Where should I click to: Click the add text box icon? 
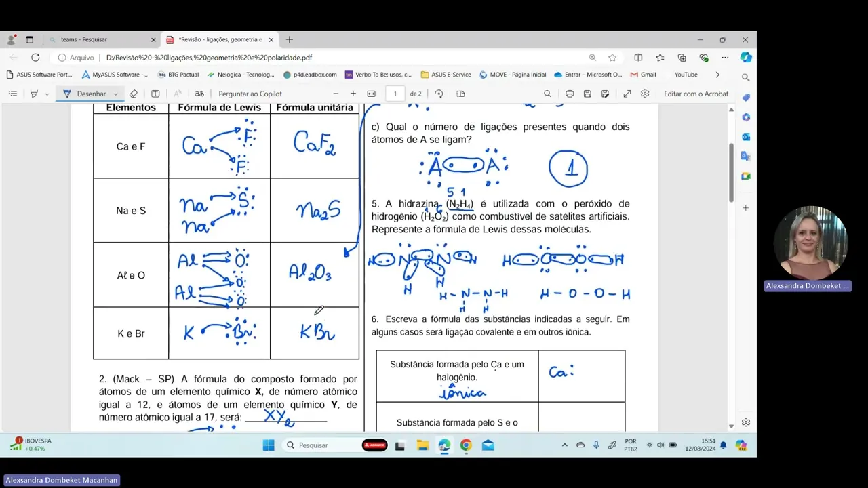point(155,94)
